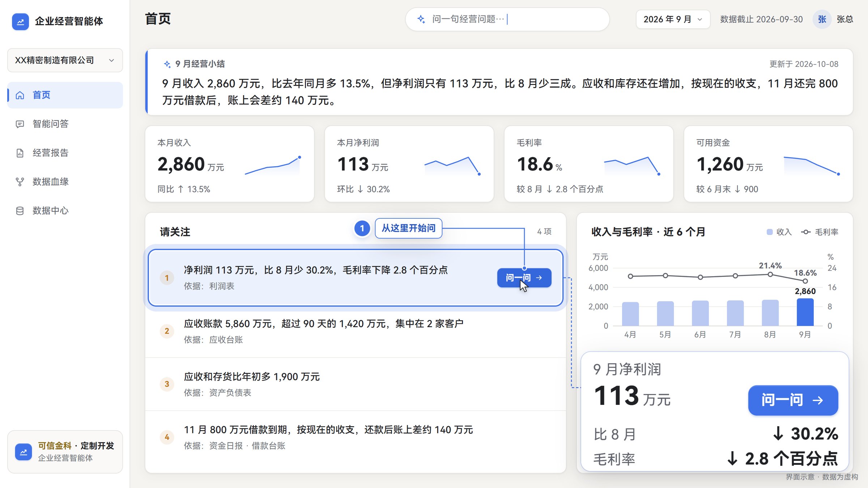
Task: Open the 数据中心 menu item
Action: point(65,211)
